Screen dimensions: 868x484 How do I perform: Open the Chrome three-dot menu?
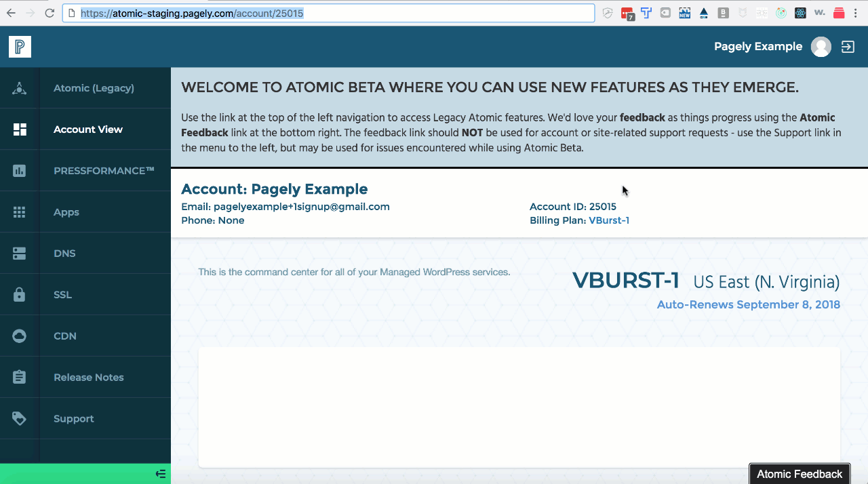click(855, 13)
